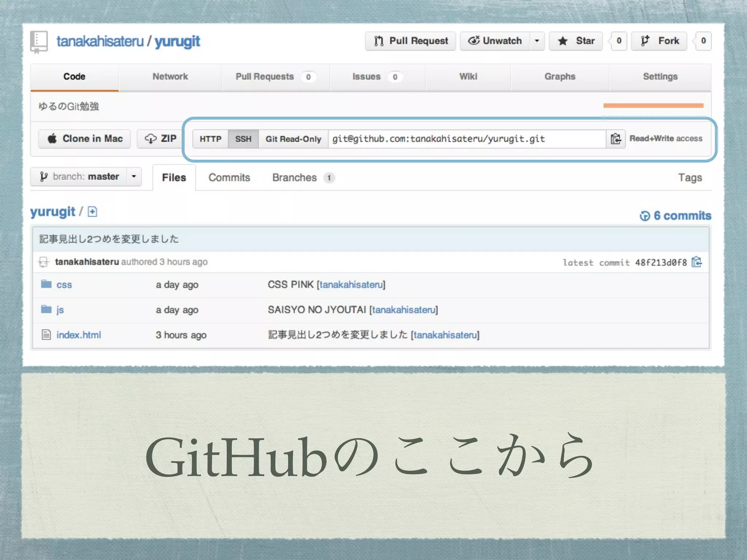Image resolution: width=747 pixels, height=560 pixels.
Task: Open the branch master dropdown
Action: coord(86,176)
